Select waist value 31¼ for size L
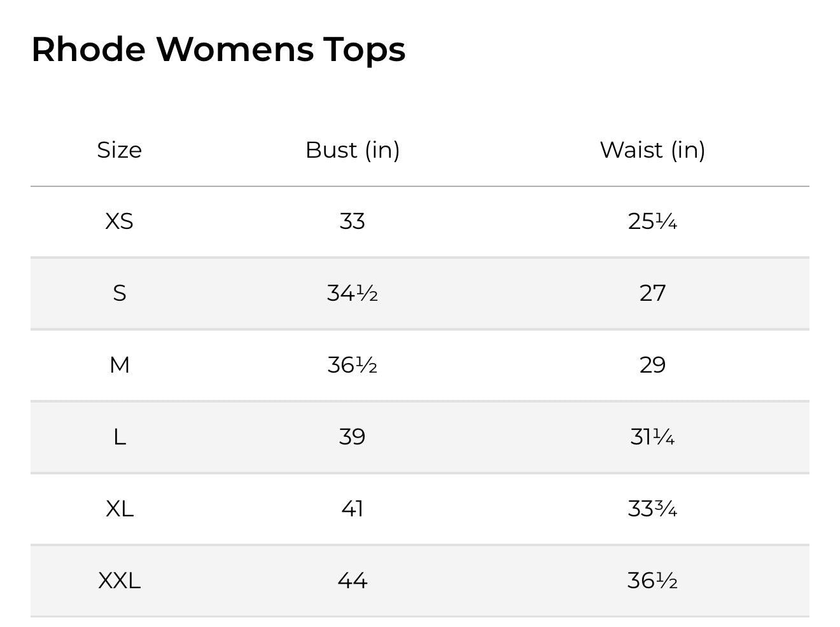 tap(652, 437)
